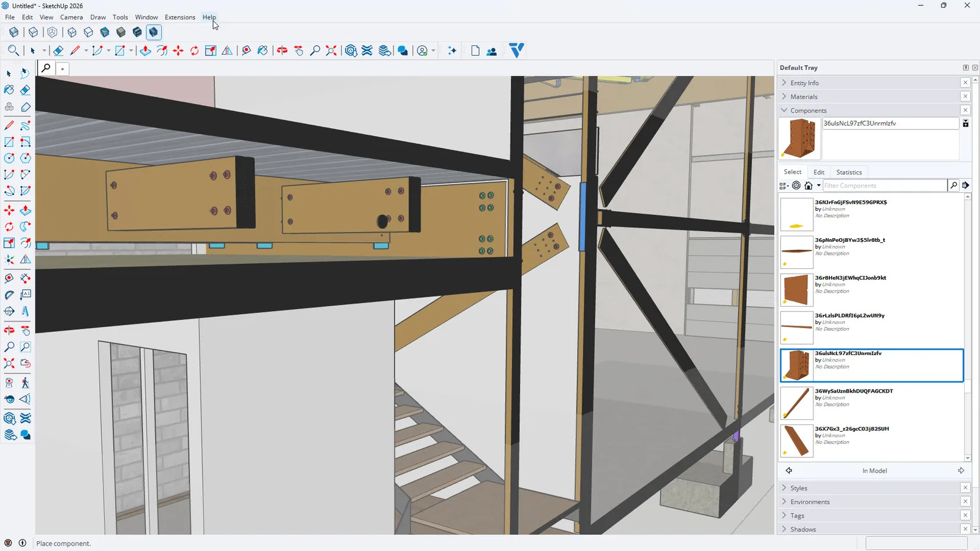This screenshot has height=551, width=980.
Task: Choose the red Rotate tool in top toolbar
Action: [x=194, y=51]
